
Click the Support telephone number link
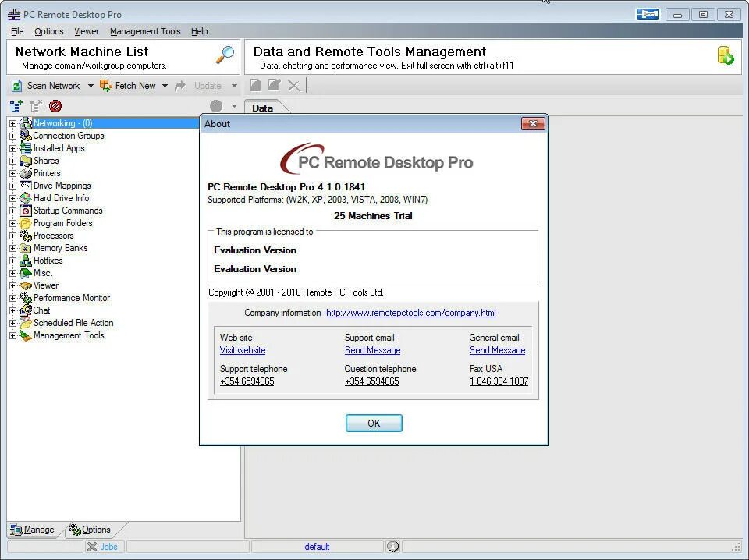click(247, 381)
